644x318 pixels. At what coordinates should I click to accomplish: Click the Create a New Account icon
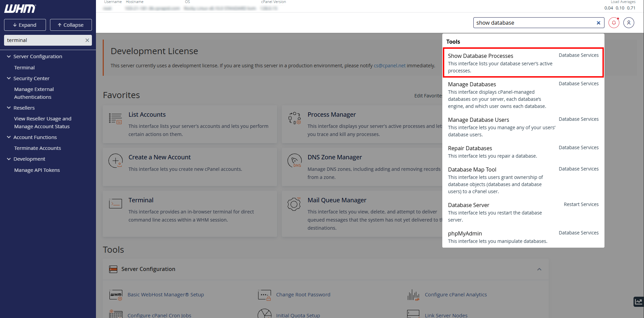click(x=116, y=161)
